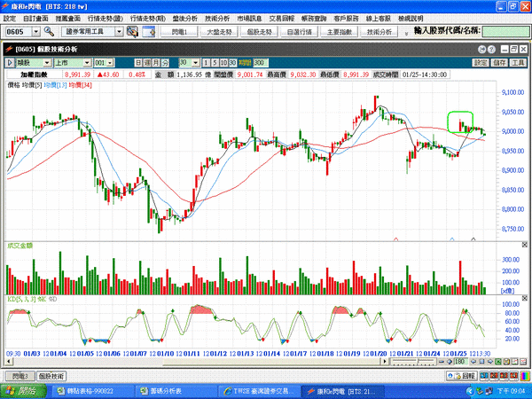Screen dimensions: 532x399
Task: Click the stock code/name input field
Action: (505, 32)
